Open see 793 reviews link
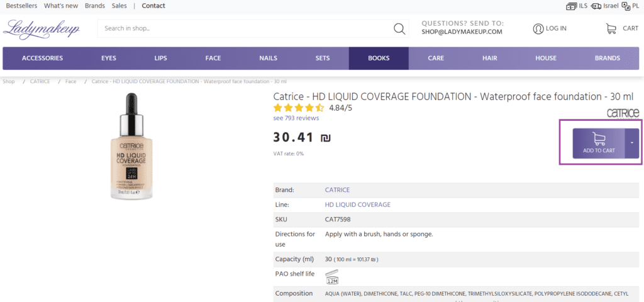 (x=296, y=118)
